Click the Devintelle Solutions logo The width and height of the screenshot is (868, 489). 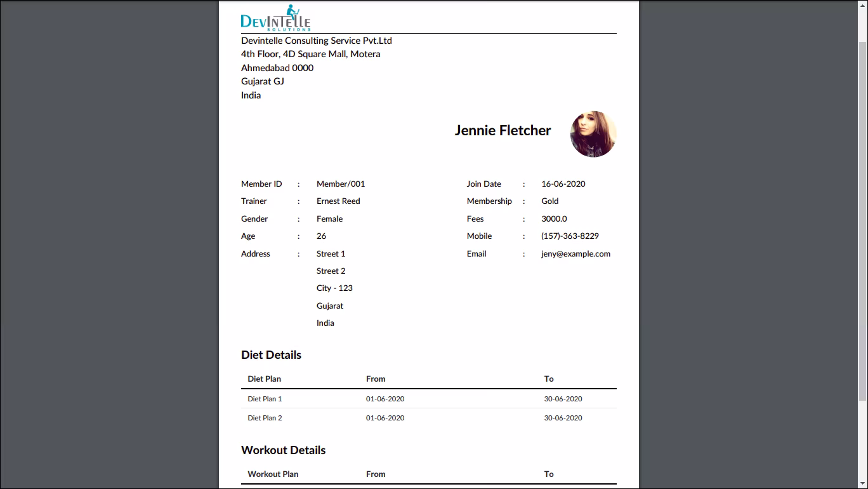(275, 17)
